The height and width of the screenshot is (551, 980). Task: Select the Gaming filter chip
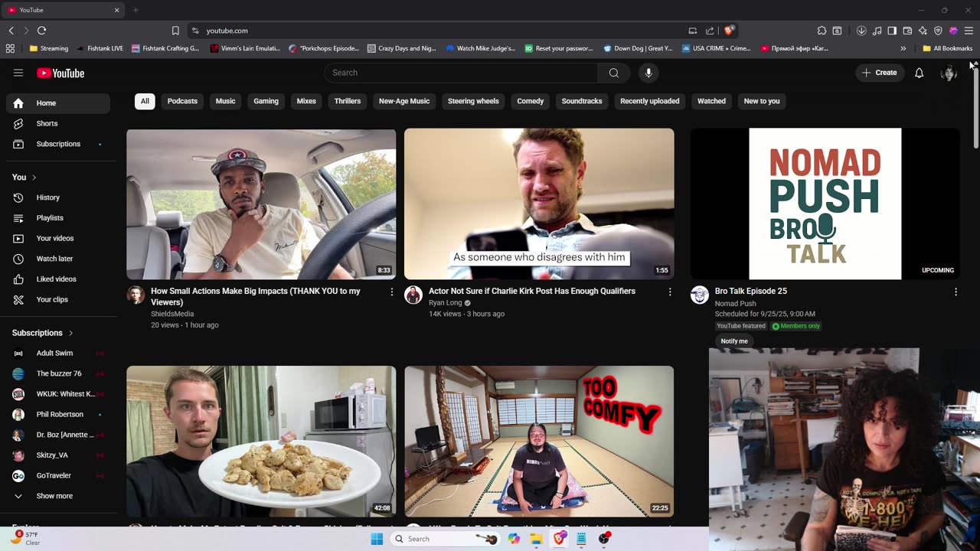click(266, 101)
